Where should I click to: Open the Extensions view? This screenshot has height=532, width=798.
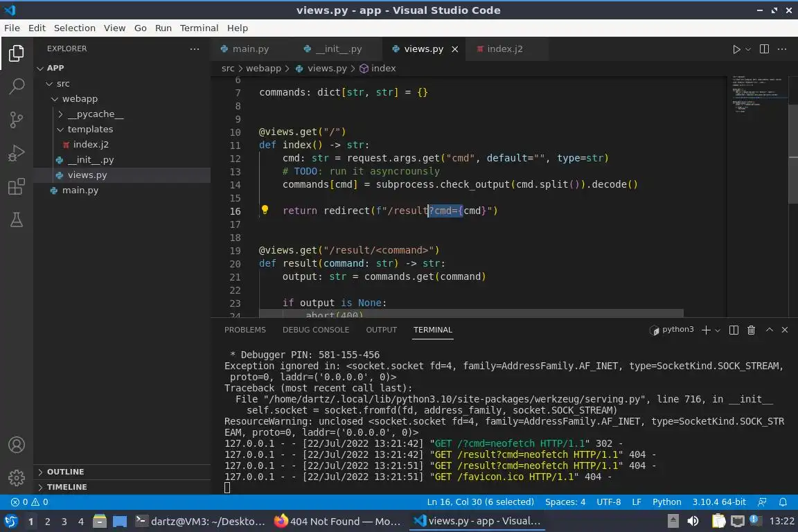point(17,186)
